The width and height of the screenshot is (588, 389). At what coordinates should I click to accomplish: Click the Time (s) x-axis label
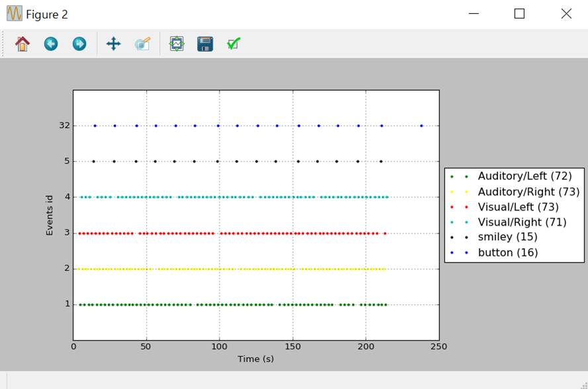point(255,359)
